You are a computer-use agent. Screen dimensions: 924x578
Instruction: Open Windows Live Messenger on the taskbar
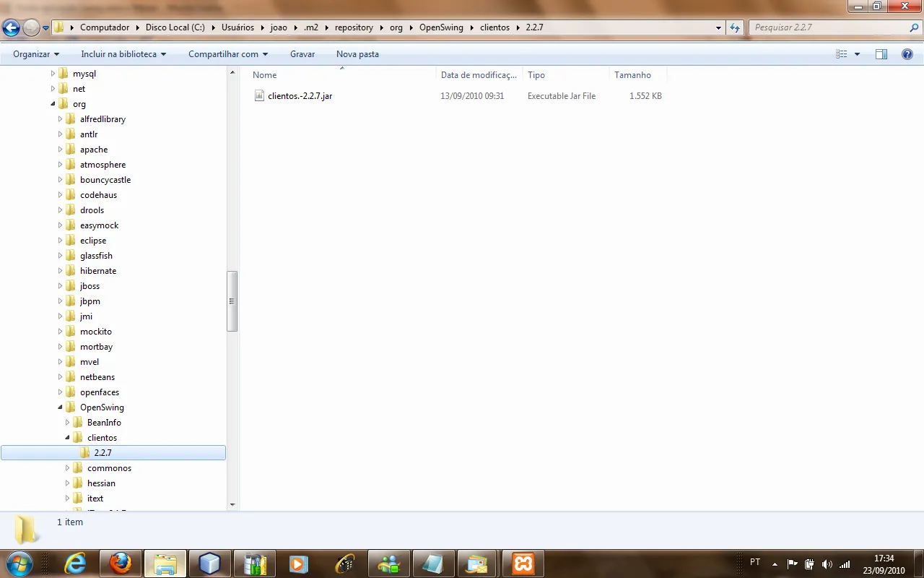tap(389, 563)
